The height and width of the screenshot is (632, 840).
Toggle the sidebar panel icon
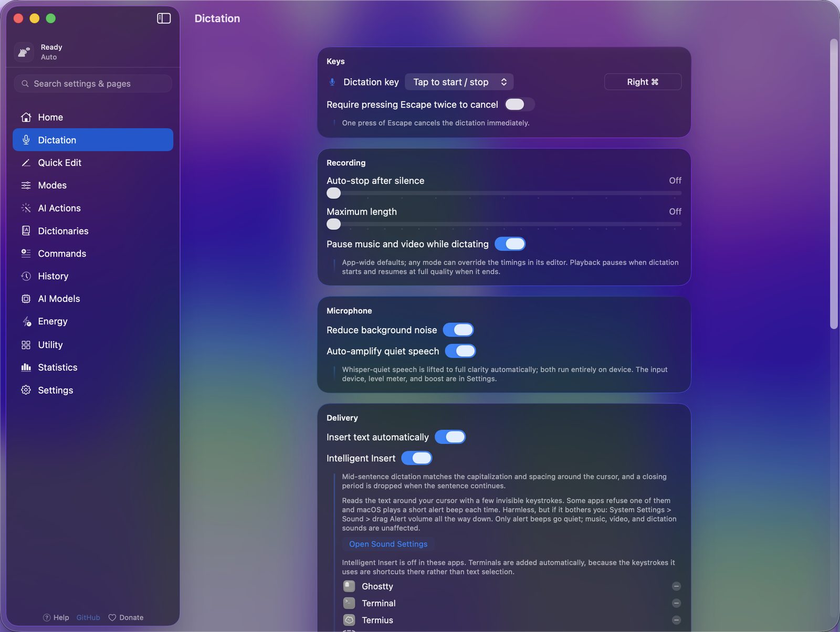(x=164, y=18)
